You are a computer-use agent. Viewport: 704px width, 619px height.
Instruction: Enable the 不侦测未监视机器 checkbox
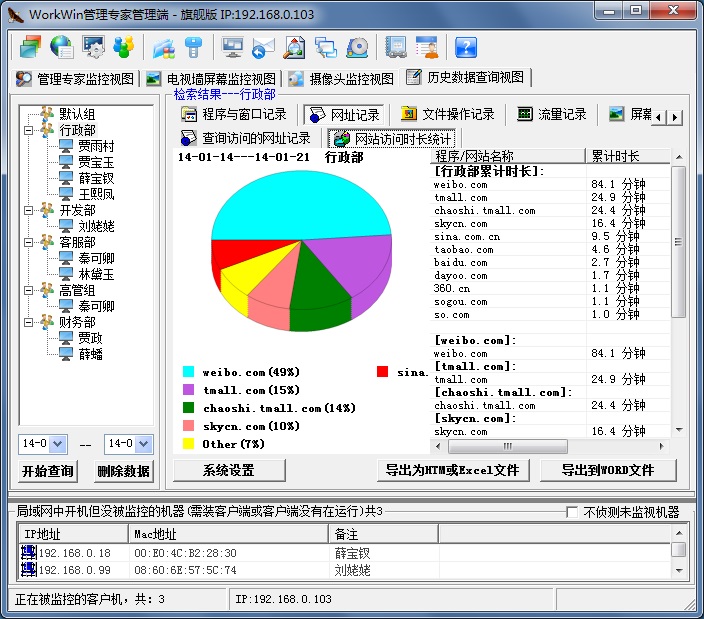[x=572, y=512]
